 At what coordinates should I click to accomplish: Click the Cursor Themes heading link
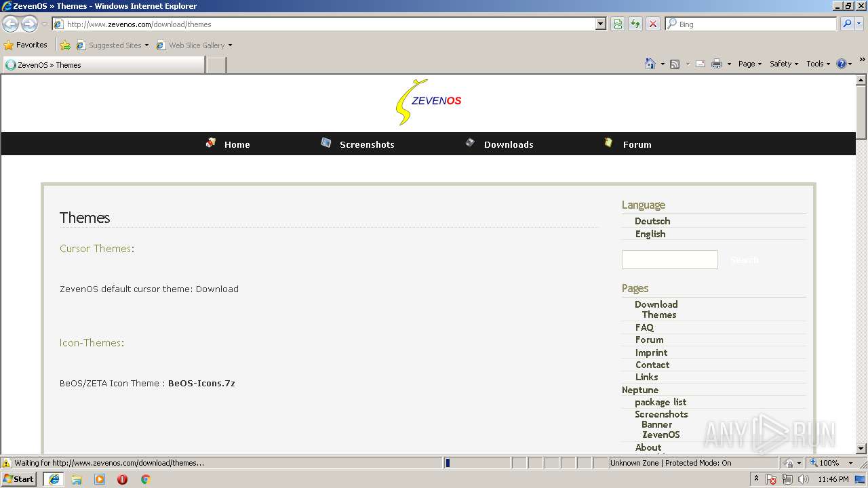(x=96, y=248)
